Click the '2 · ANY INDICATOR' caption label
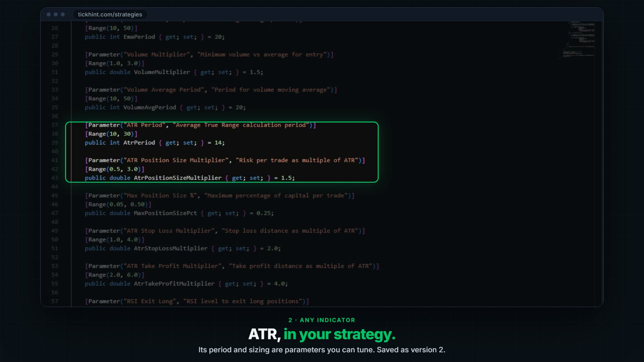Screen dimensions: 644x362 pos(322,320)
